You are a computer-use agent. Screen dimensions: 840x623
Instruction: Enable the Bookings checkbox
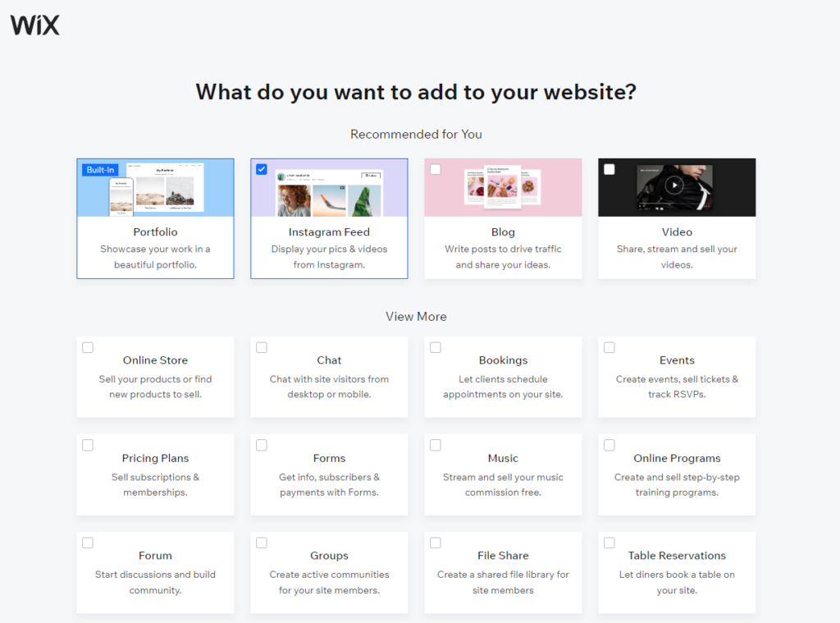pyautogui.click(x=436, y=347)
